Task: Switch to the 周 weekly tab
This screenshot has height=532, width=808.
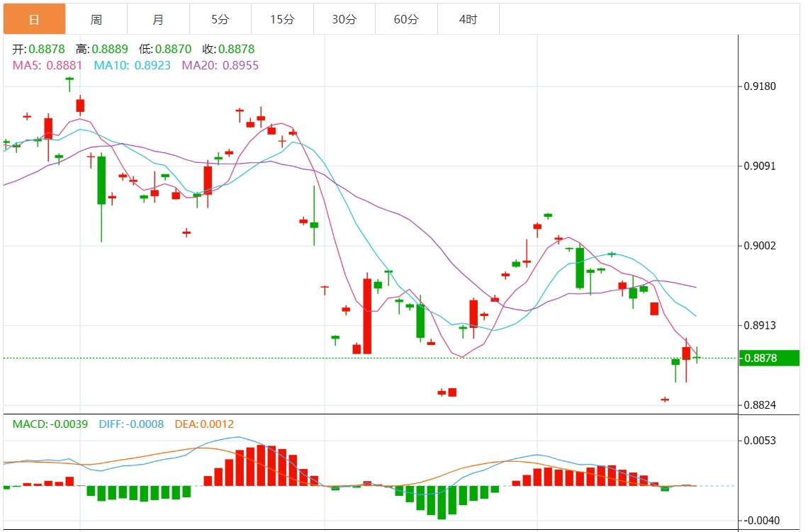Action: coord(96,19)
